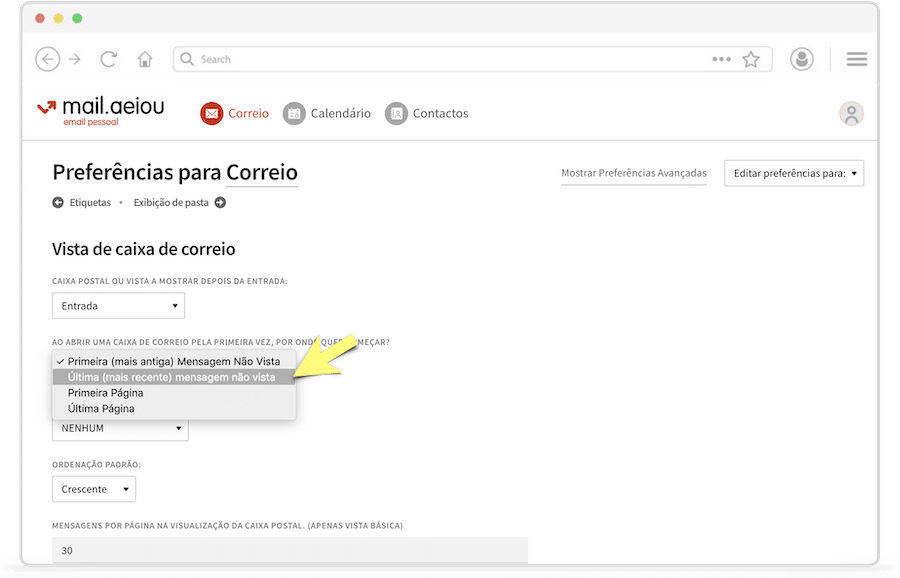
Task: Click the browser back arrow button
Action: [x=47, y=59]
